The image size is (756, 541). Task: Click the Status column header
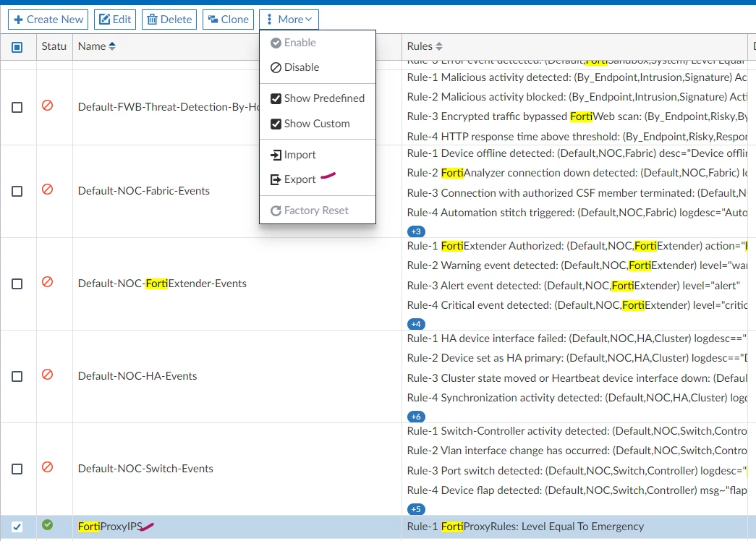coord(54,46)
